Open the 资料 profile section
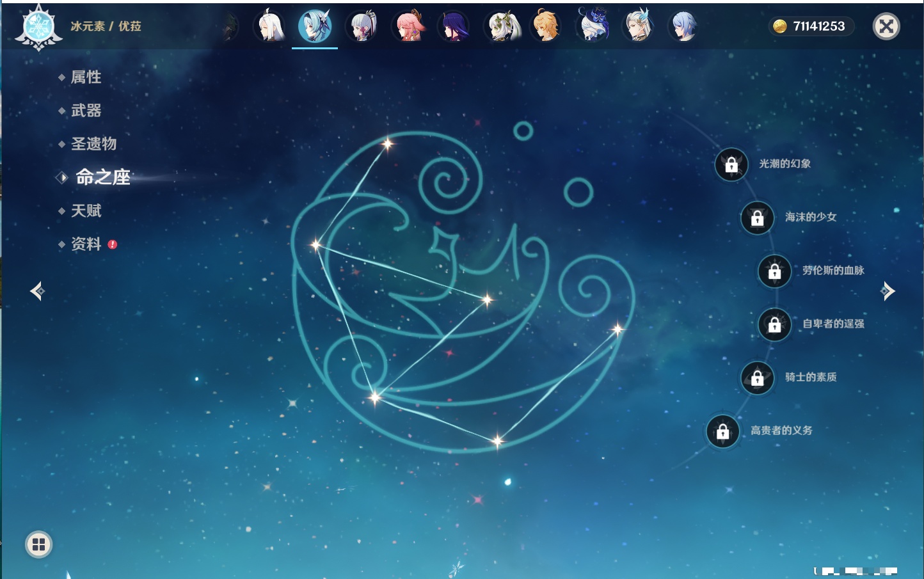The image size is (924, 579). [x=86, y=244]
